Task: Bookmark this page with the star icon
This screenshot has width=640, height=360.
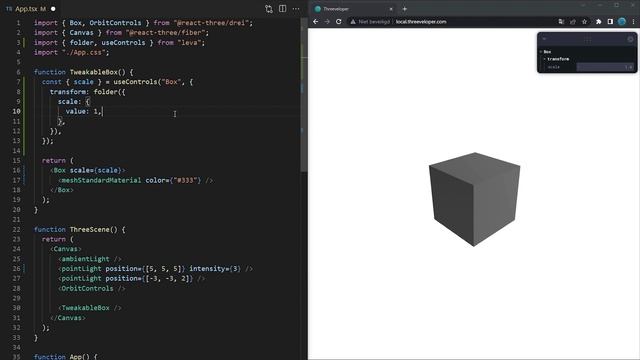Action: tap(584, 22)
